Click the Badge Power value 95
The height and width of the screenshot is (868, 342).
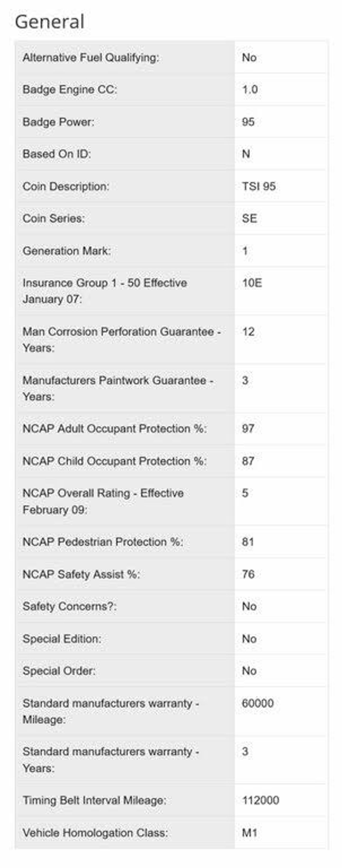point(248,122)
